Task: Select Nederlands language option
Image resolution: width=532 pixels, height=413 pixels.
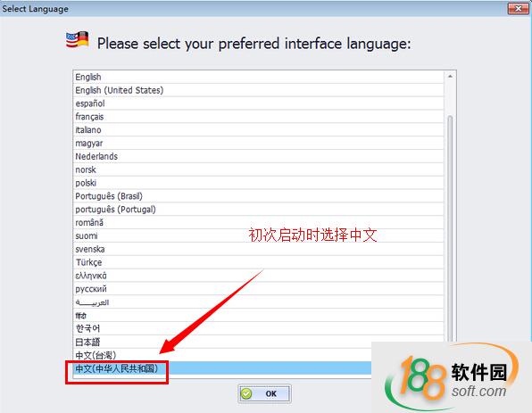Action: coord(258,156)
